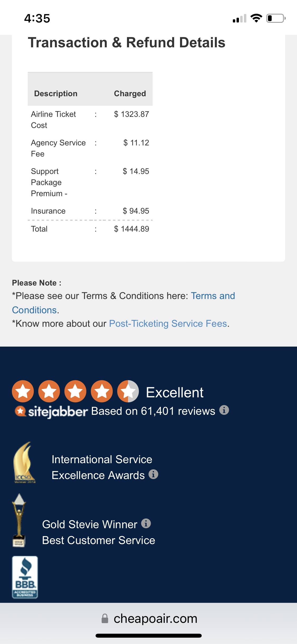
Task: Tap the Insurance charge row
Action: coord(90,211)
